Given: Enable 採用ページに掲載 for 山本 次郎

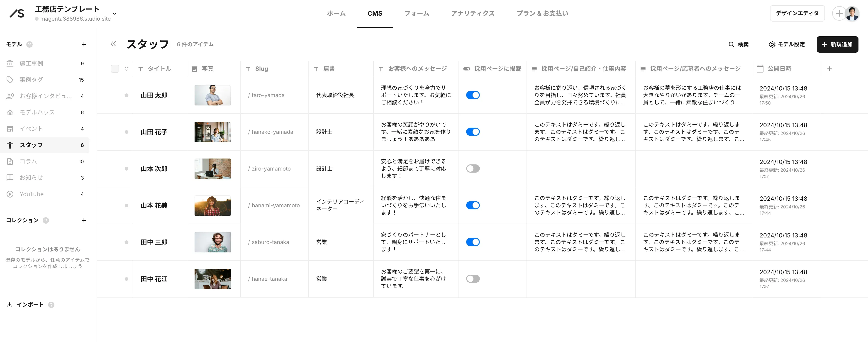Looking at the screenshot, I should point(473,168).
